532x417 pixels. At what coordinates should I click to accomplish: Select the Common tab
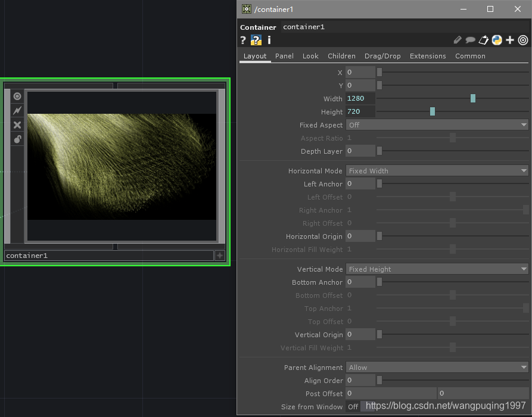(x=470, y=56)
